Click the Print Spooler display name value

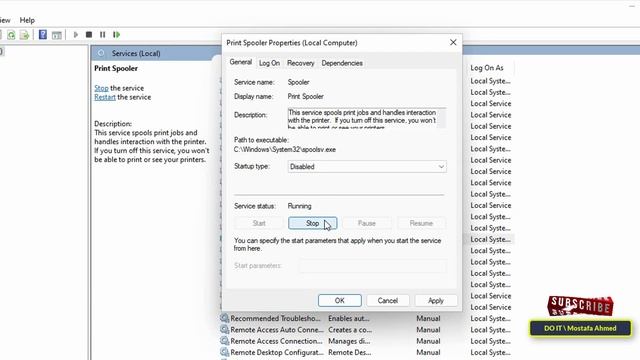coord(306,96)
